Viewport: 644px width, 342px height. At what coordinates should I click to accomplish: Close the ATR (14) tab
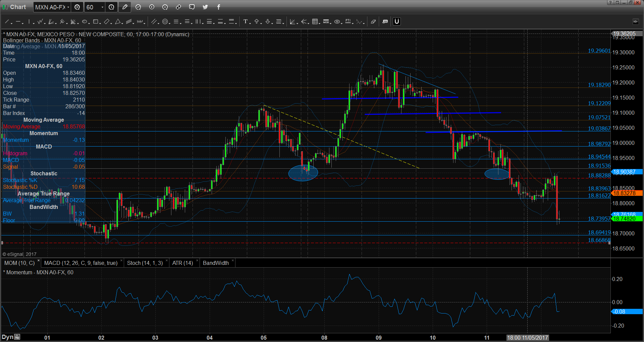(x=197, y=261)
